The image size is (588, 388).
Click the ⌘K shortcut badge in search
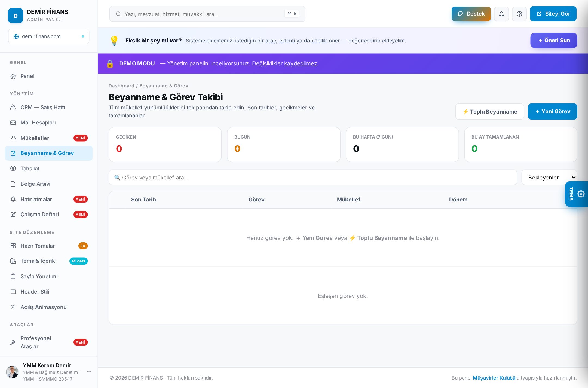[292, 14]
